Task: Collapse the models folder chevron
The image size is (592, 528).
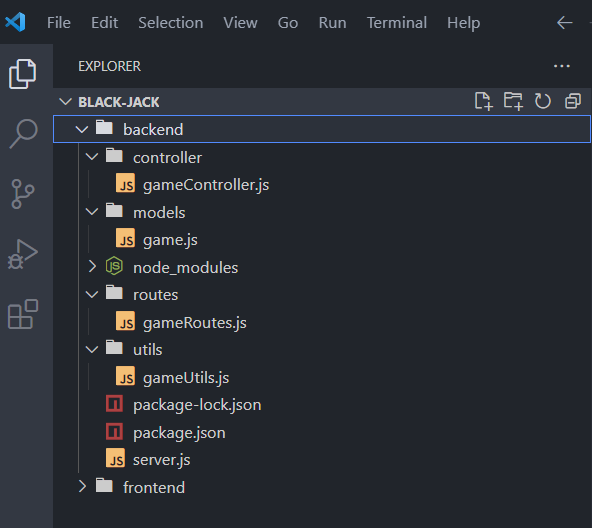Action: pos(92,212)
